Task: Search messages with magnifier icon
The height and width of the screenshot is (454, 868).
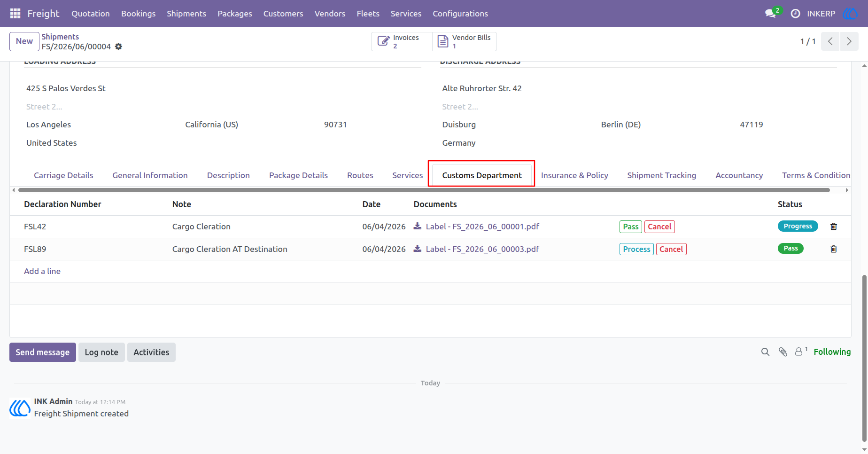Action: 765,352
